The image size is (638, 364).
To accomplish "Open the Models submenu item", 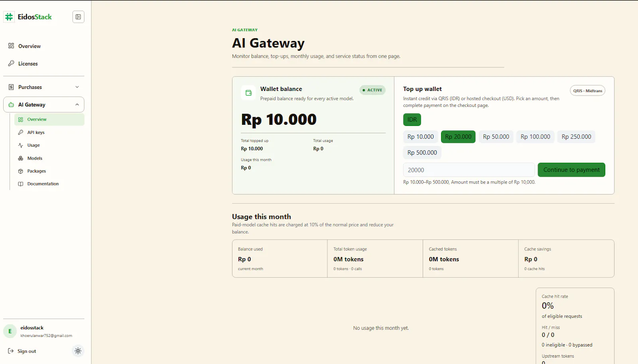I will tap(49, 158).
